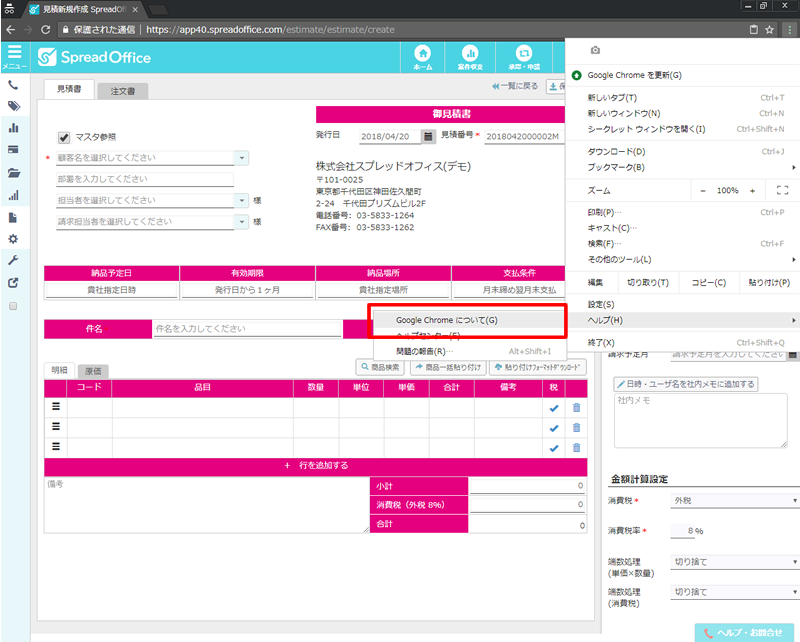The width and height of the screenshot is (800, 642).
Task: Open the 発行日 calendar picker icon
Action: [x=428, y=136]
